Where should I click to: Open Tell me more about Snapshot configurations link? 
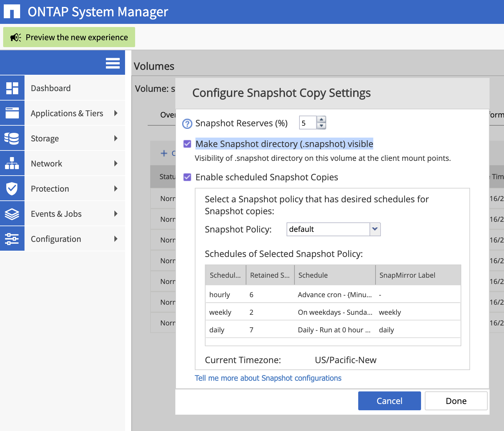tap(268, 378)
